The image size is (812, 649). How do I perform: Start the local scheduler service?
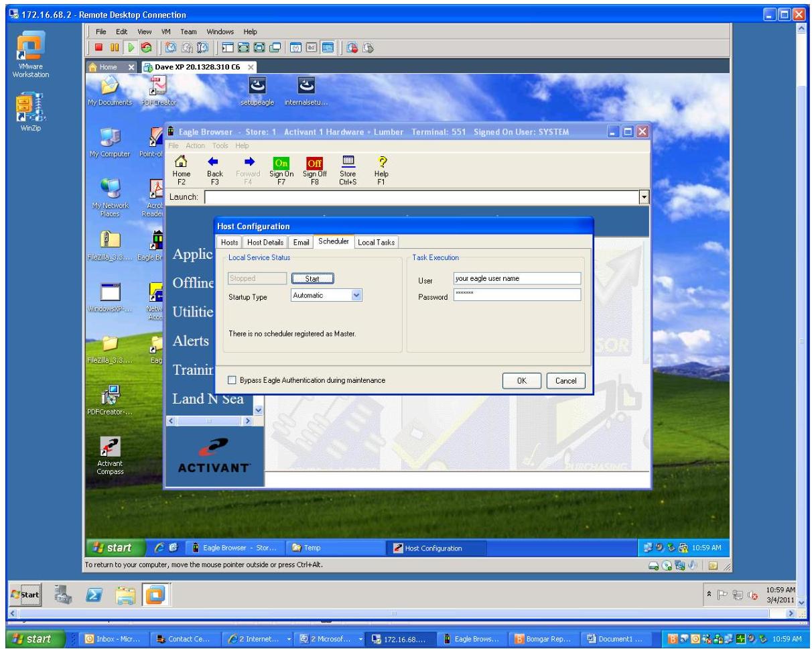point(313,278)
